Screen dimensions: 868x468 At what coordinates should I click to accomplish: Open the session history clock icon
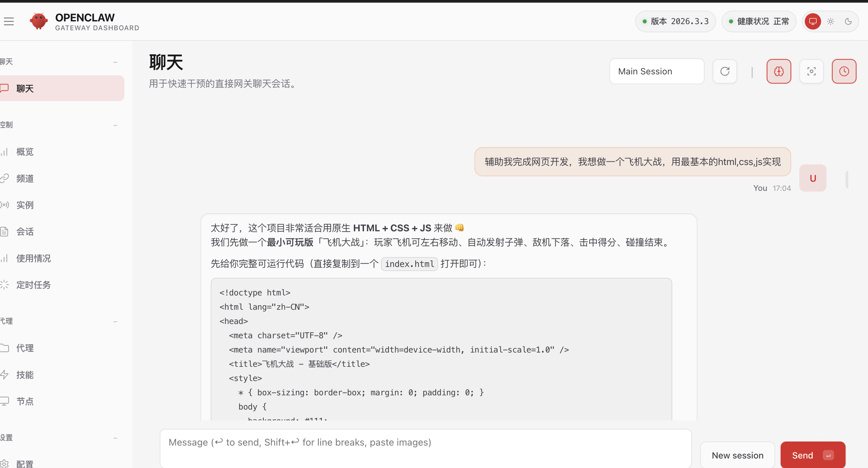844,71
